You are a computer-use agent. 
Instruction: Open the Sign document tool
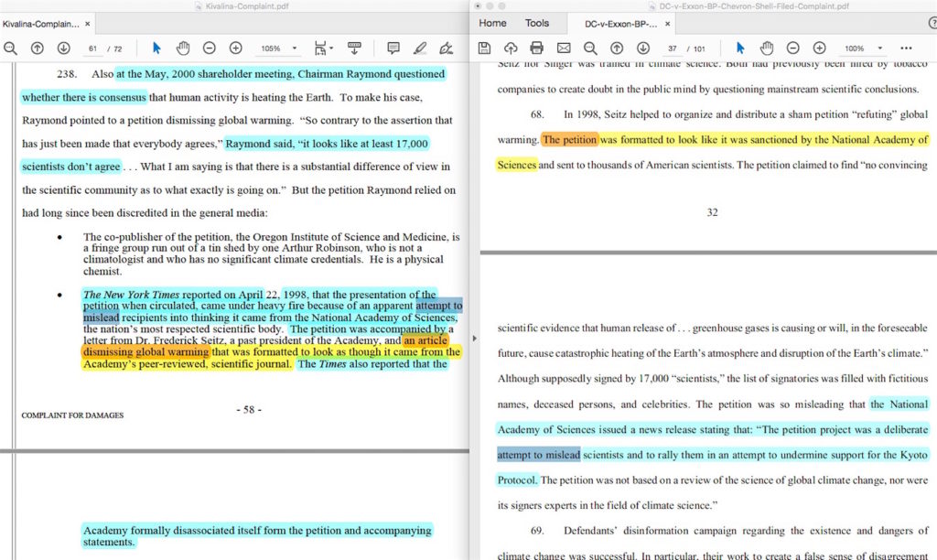[447, 48]
